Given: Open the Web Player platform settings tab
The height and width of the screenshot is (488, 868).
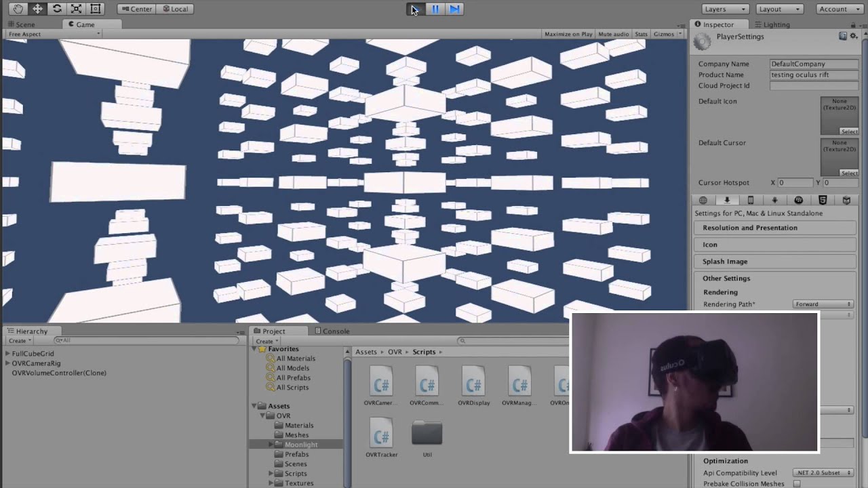Looking at the screenshot, I should click(703, 200).
